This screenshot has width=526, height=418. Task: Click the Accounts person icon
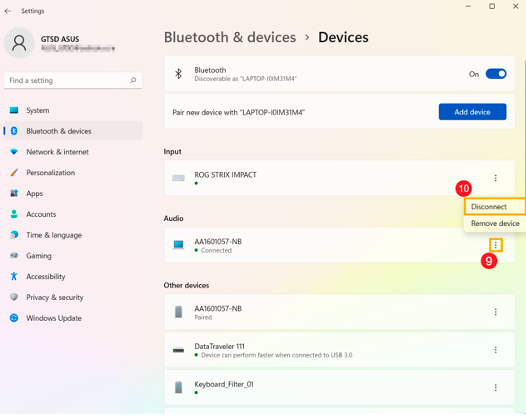coord(14,214)
